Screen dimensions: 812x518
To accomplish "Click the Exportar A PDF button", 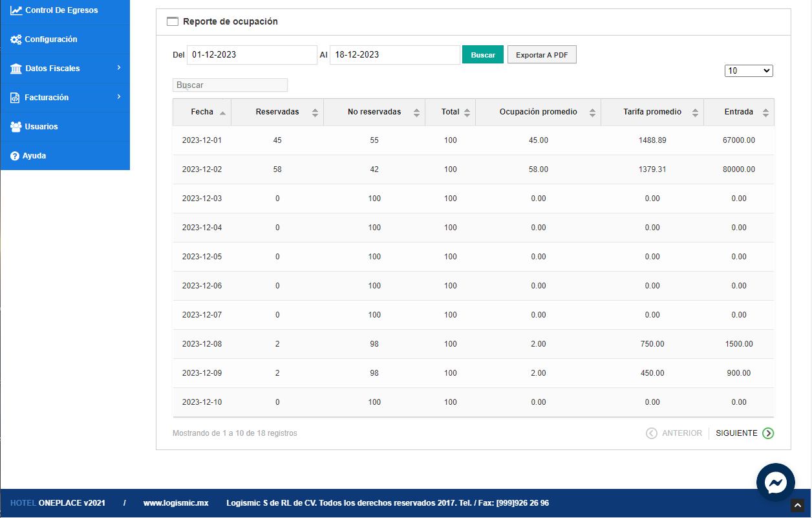I will pos(541,55).
